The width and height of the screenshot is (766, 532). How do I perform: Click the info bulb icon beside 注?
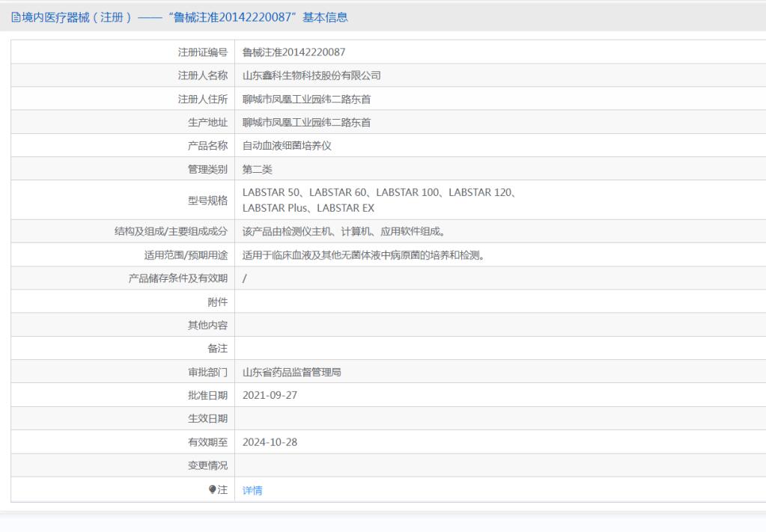click(212, 489)
